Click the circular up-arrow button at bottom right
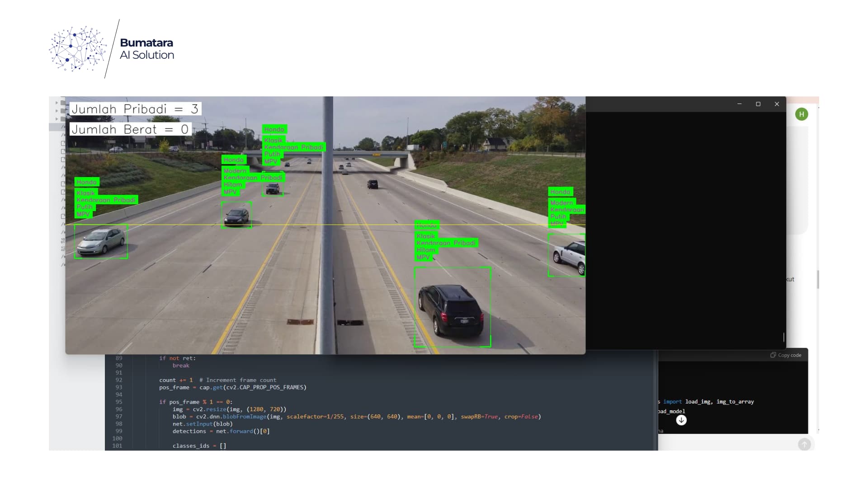 click(805, 445)
